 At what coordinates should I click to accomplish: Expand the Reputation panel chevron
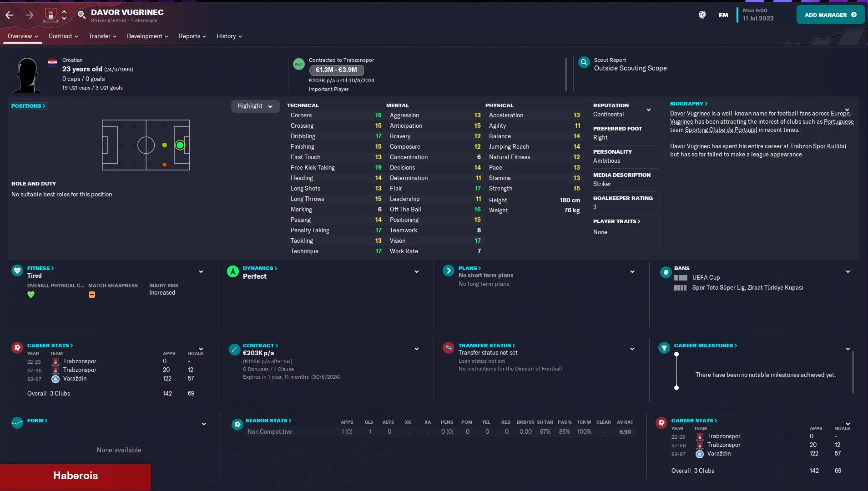point(649,110)
